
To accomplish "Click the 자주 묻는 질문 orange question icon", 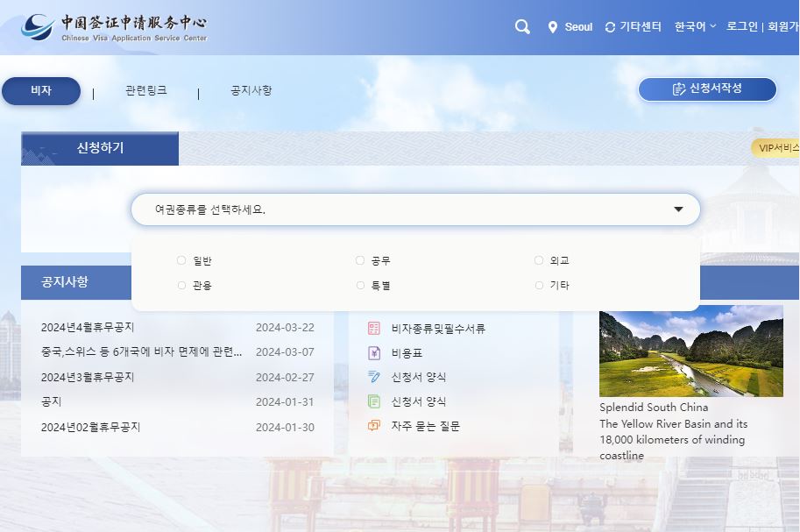I will pos(374,426).
